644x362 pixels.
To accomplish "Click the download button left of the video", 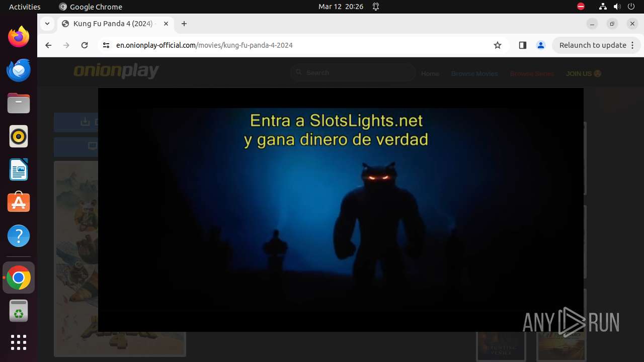I will (x=76, y=122).
